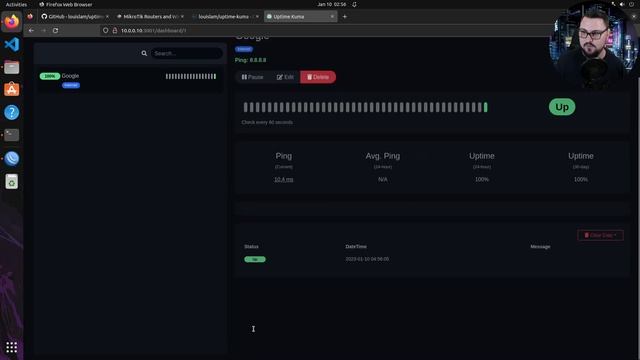The image size is (640, 360).
Task: Open Ubuntu Software from the dock
Action: pos(11,89)
